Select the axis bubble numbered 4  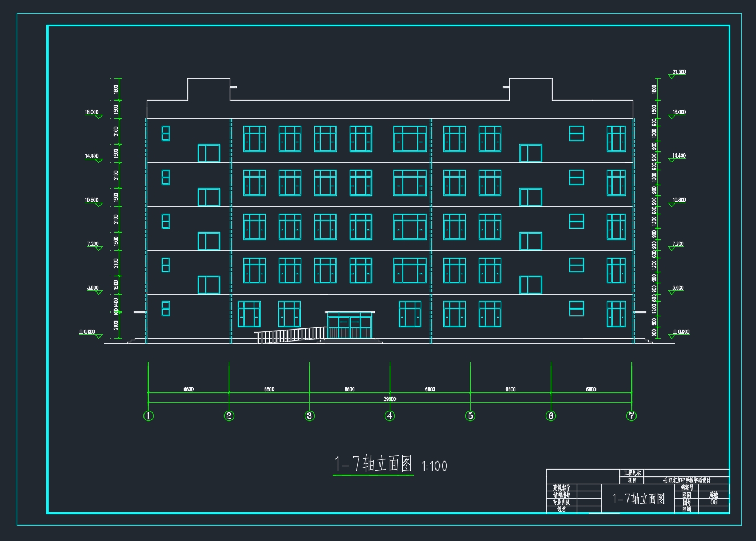pyautogui.click(x=390, y=416)
